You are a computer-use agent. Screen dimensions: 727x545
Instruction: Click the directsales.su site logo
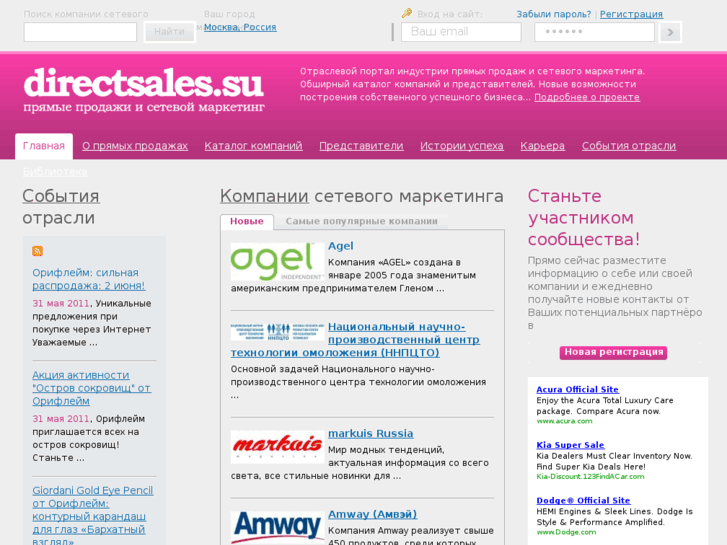pyautogui.click(x=144, y=90)
